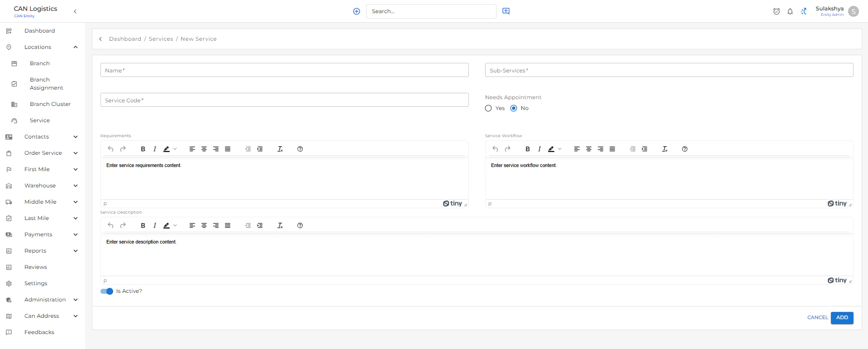Open Feedbacks in sidebar
868x349 pixels.
coord(39,332)
